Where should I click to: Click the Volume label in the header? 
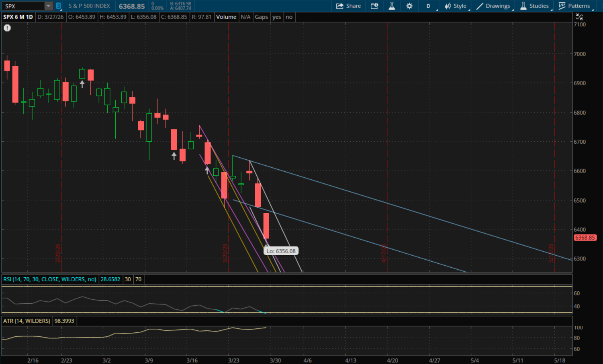(226, 17)
